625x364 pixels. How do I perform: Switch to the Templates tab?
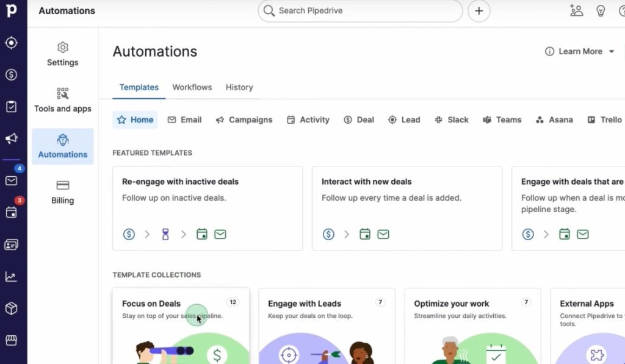pyautogui.click(x=139, y=87)
